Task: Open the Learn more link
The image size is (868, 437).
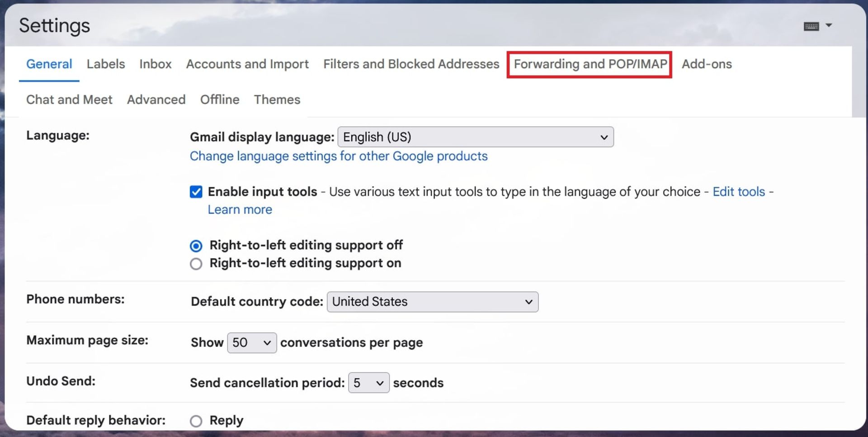Action: 240,209
